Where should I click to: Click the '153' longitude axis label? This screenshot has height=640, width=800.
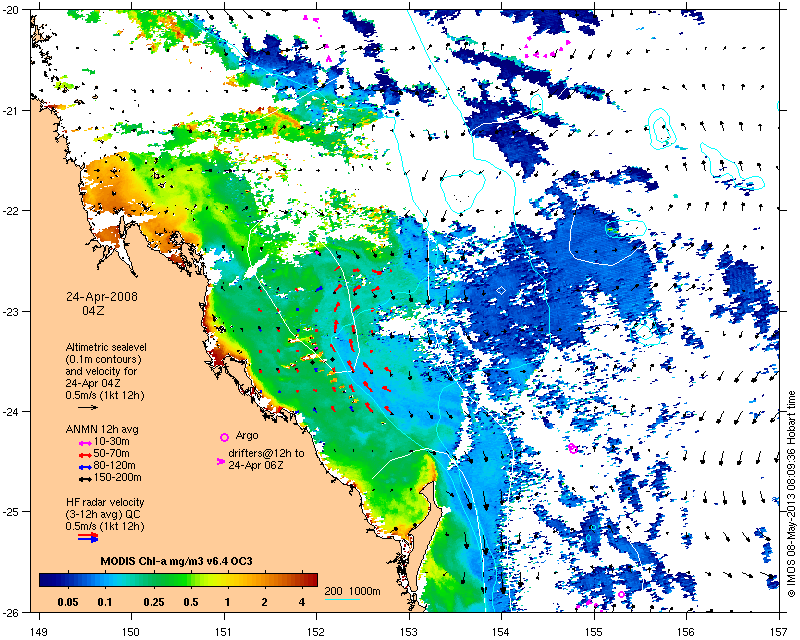tap(409, 633)
